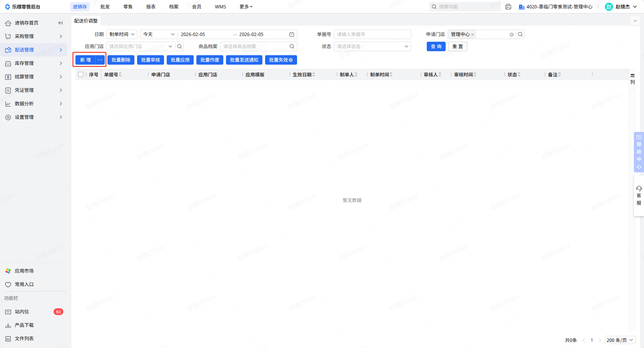Switch to the 批发 top menu
Screen dimensions: 644x348
(x=105, y=7)
